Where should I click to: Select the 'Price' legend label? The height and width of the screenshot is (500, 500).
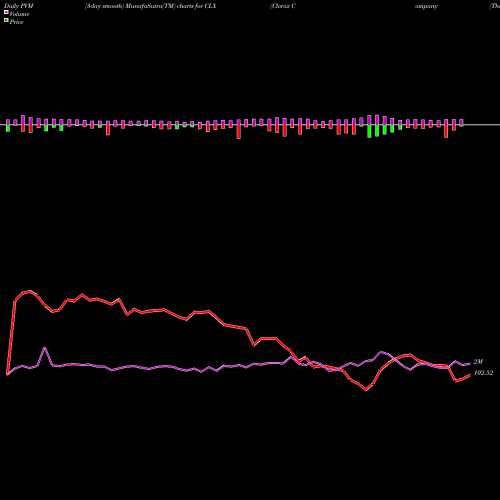point(16,22)
